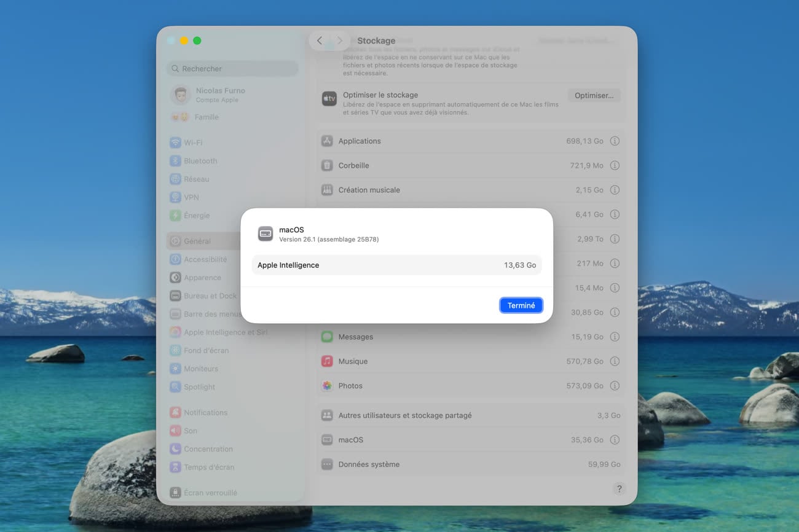Image resolution: width=799 pixels, height=532 pixels.
Task: Open Wi-Fi settings in the sidebar
Action: [x=193, y=143]
